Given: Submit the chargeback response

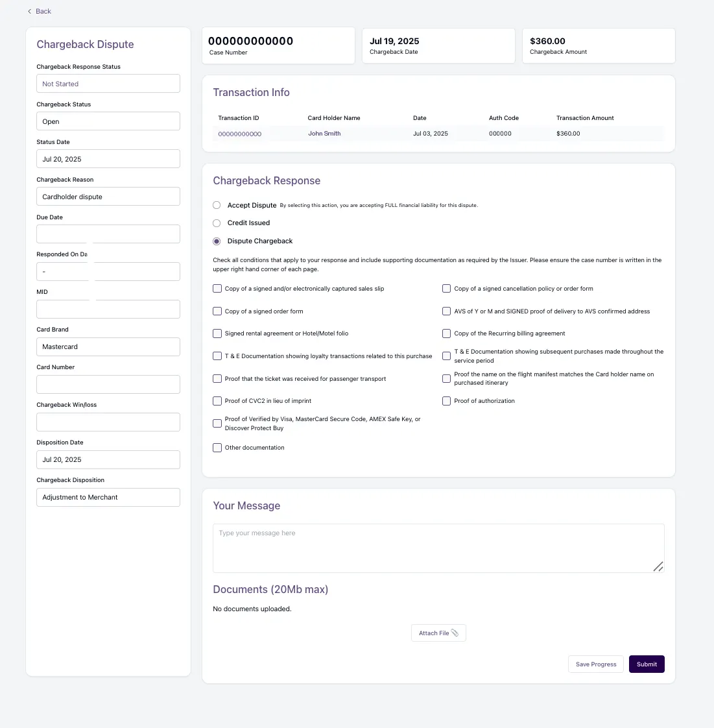Looking at the screenshot, I should pos(647,664).
